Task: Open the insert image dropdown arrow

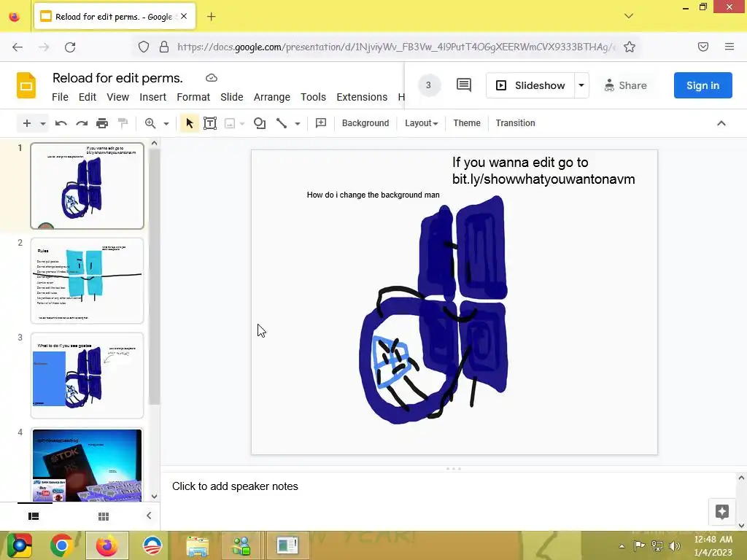Action: coord(242,124)
